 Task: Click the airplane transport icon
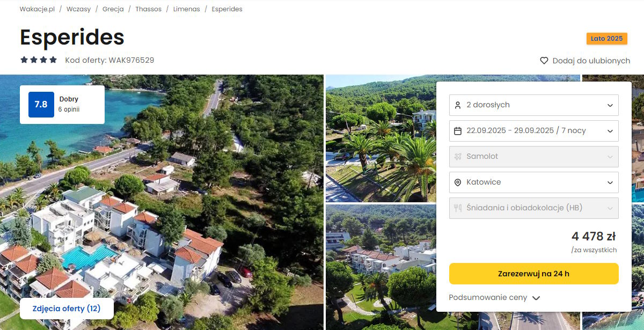tap(458, 157)
